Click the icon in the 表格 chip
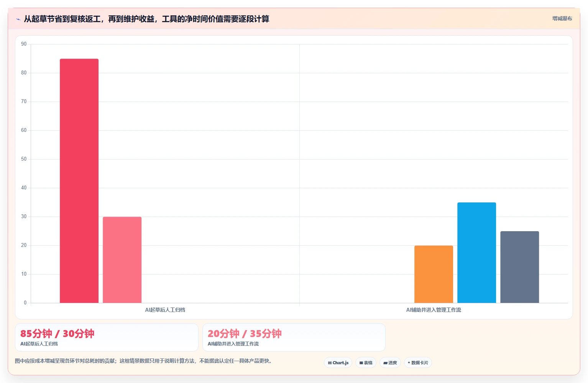This screenshot has width=588, height=383. (361, 363)
